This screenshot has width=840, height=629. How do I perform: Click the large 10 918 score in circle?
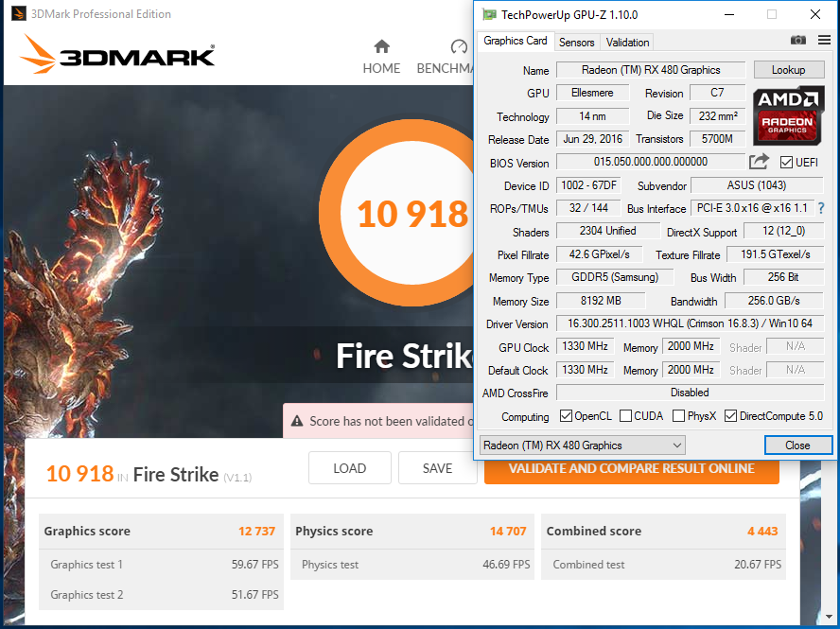point(412,215)
